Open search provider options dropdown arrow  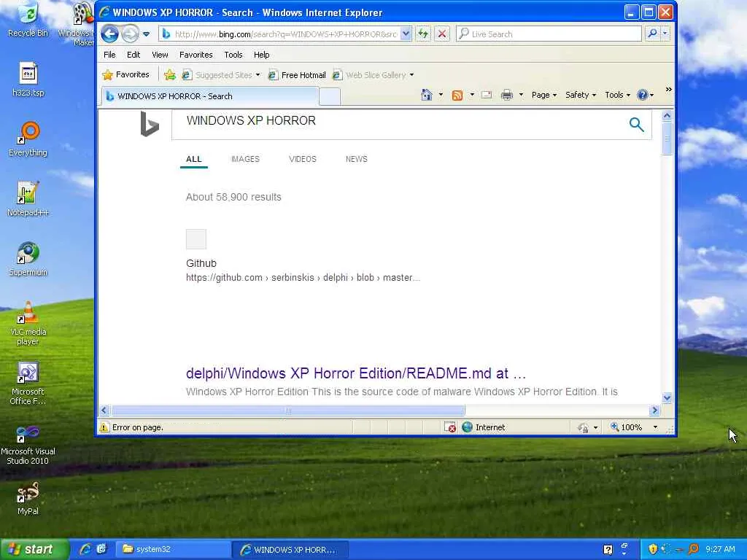tap(665, 34)
